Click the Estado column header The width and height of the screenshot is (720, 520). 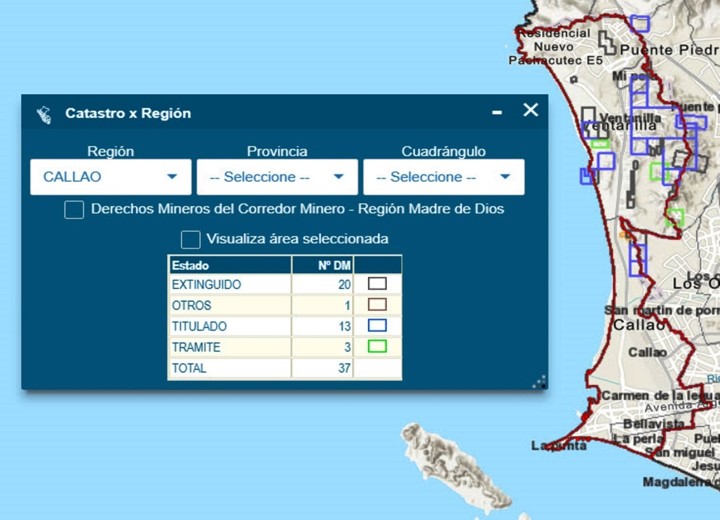tap(190, 266)
